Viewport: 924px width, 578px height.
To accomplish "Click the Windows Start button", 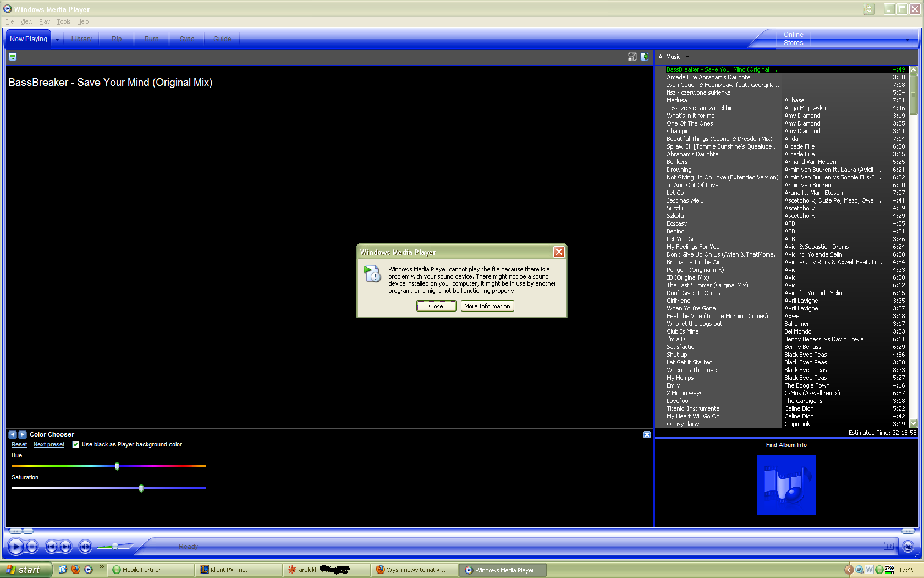I will pyautogui.click(x=26, y=570).
